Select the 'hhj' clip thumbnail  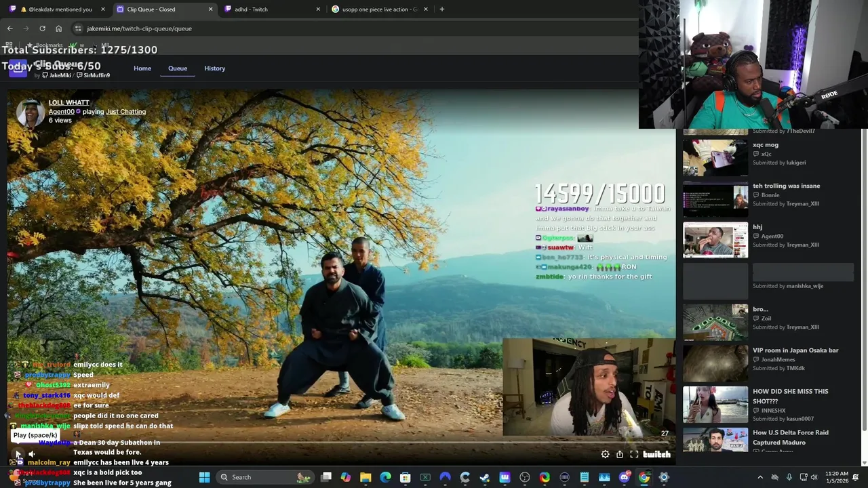click(715, 240)
